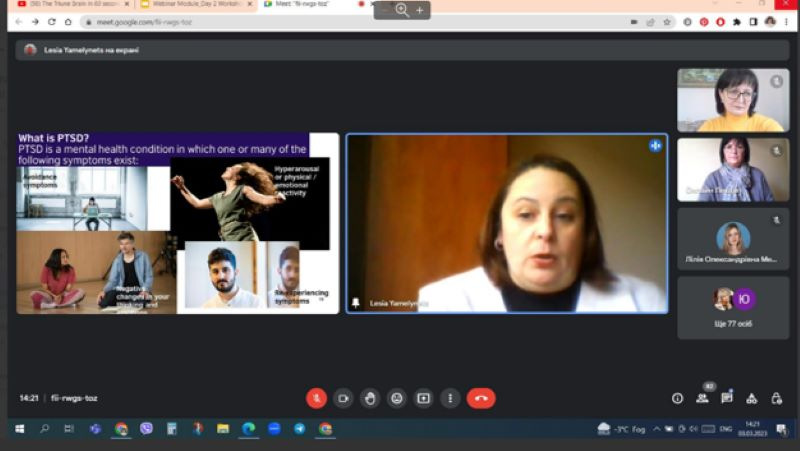Click the meeting code fii-rwgs-toz text
Image resolution: width=800 pixels, height=451 pixels.
pyautogui.click(x=74, y=398)
